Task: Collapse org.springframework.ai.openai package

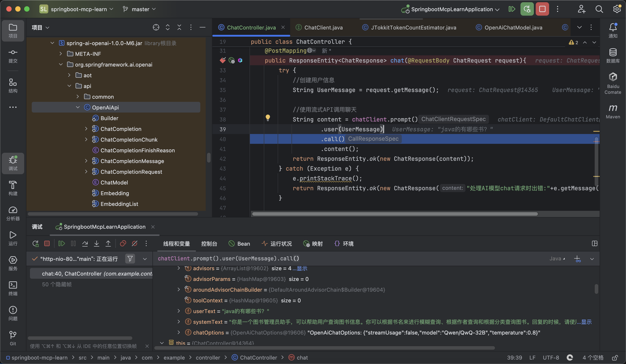Action: [61, 65]
